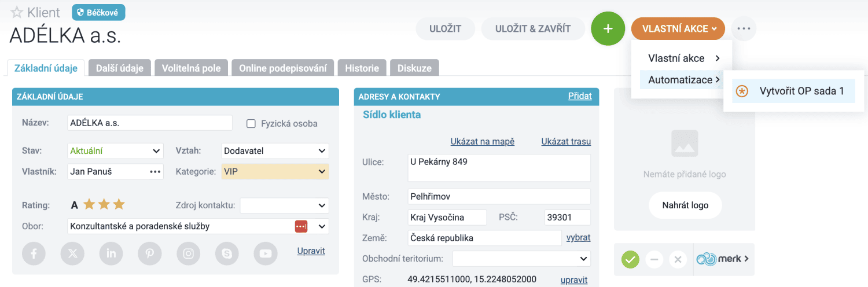Click the LinkedIn social icon
The height and width of the screenshot is (287, 868).
(x=111, y=253)
